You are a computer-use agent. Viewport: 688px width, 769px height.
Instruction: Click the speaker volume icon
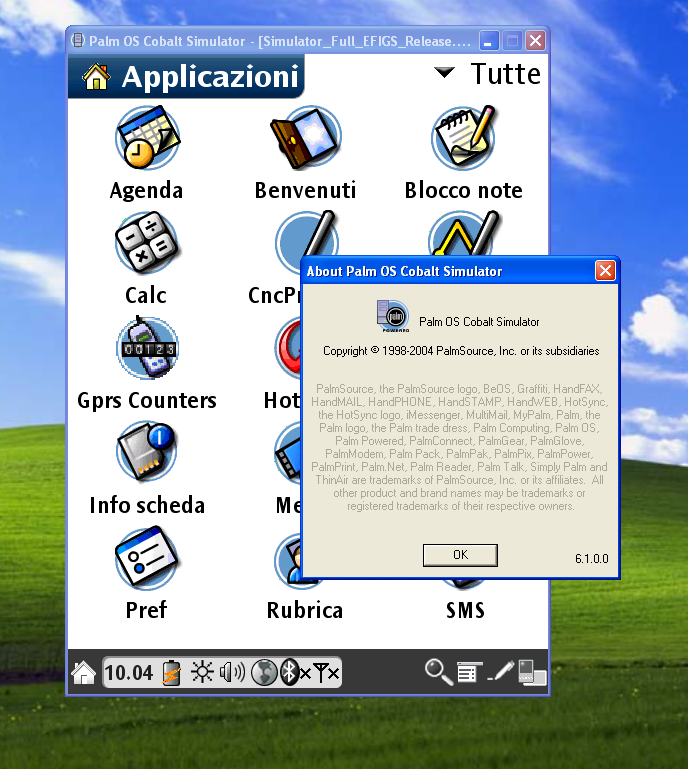pos(232,672)
